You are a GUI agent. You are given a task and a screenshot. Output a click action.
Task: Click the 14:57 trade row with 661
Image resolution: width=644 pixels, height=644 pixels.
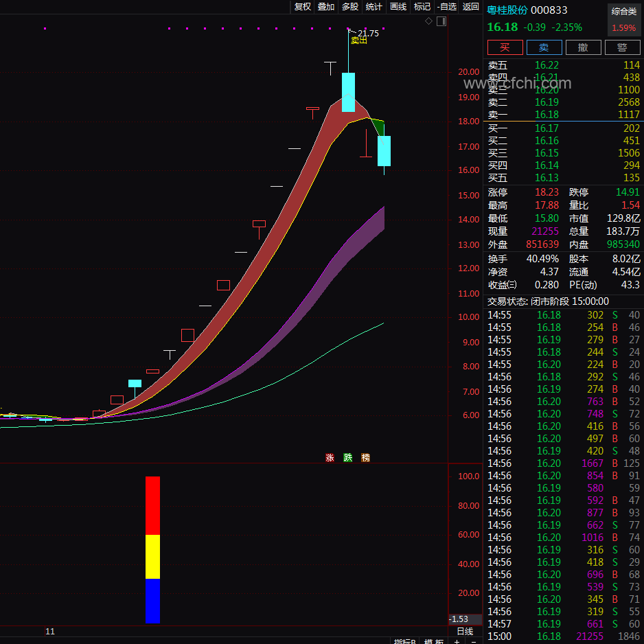click(x=564, y=624)
